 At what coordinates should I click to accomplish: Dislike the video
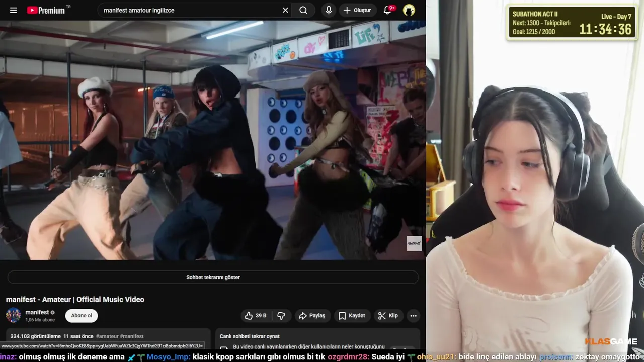pyautogui.click(x=281, y=316)
